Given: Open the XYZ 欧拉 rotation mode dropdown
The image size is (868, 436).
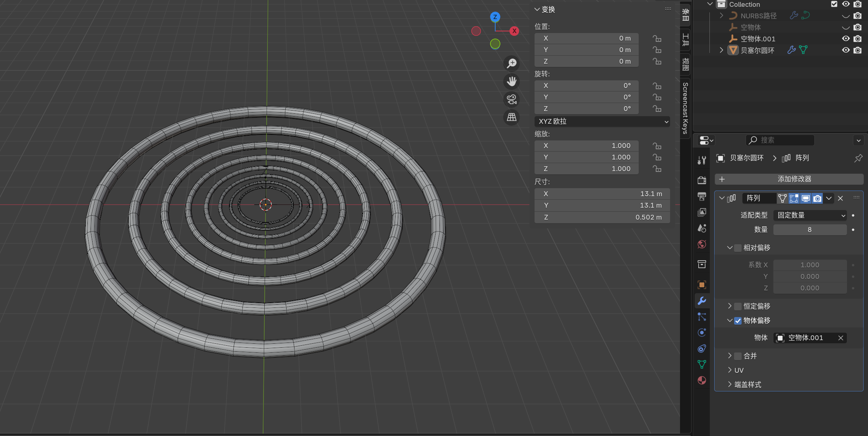Looking at the screenshot, I should (602, 121).
